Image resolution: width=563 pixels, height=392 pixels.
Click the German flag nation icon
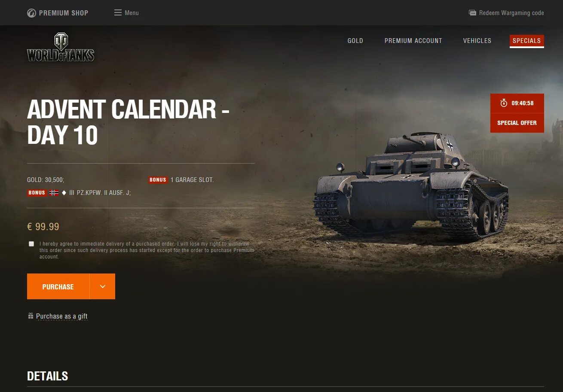[x=54, y=193]
